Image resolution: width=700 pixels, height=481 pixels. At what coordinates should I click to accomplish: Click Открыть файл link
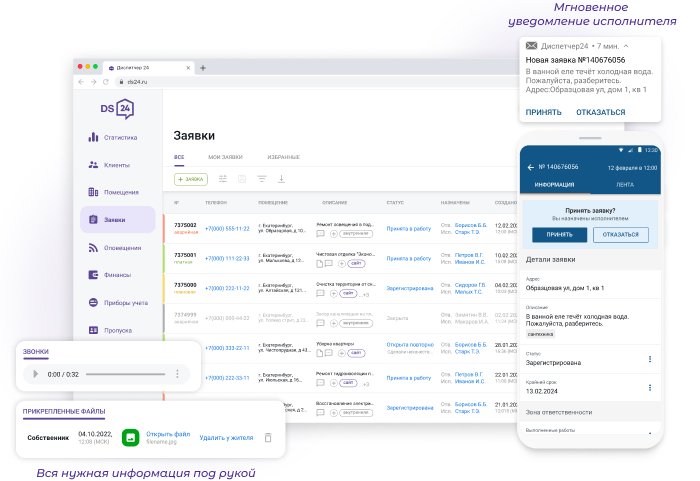(167, 434)
